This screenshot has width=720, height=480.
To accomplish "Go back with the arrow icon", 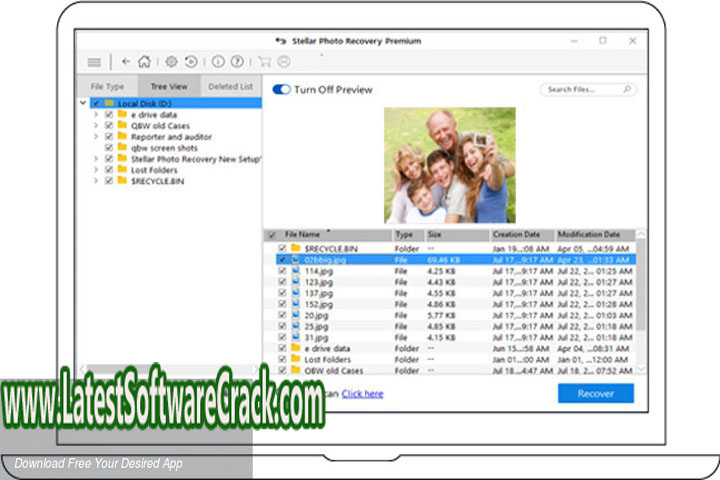I will click(126, 62).
